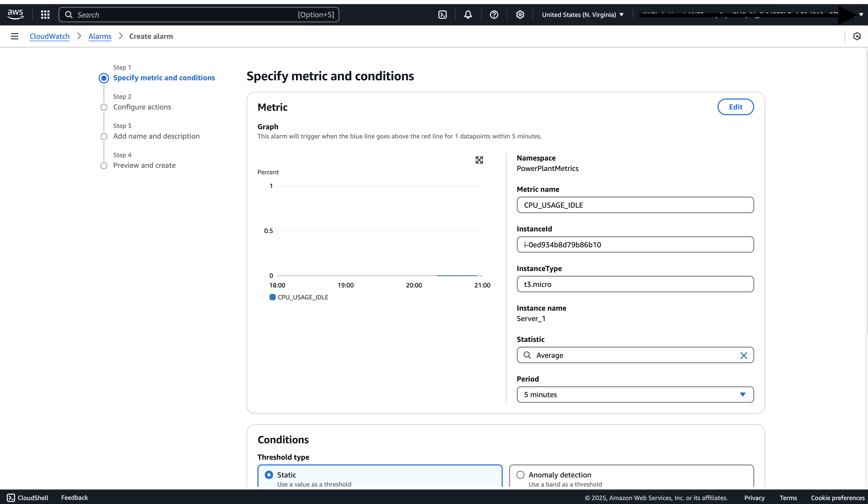Click the 21:00 axis label on graph
868x504 pixels.
tap(482, 285)
